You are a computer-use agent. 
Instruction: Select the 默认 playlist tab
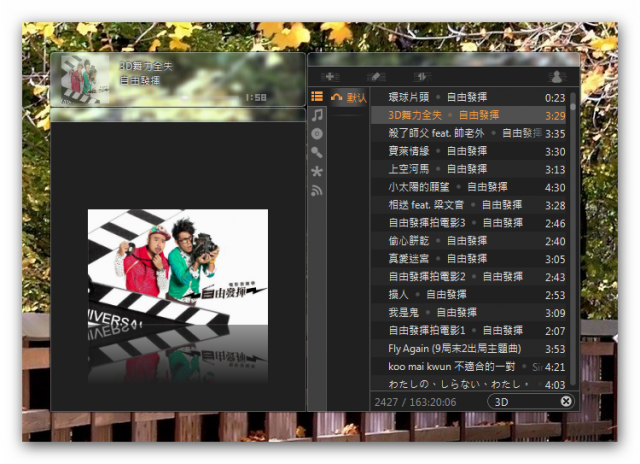click(x=349, y=98)
